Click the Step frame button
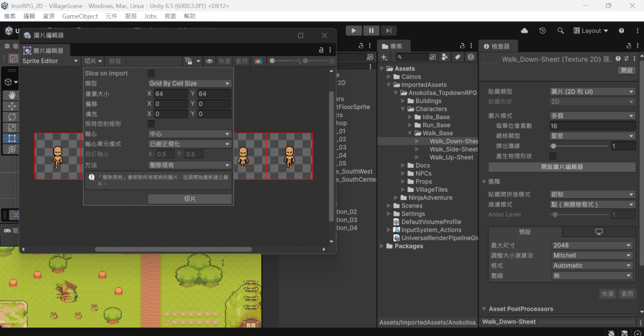Image resolution: width=644 pixels, height=336 pixels. tap(388, 30)
